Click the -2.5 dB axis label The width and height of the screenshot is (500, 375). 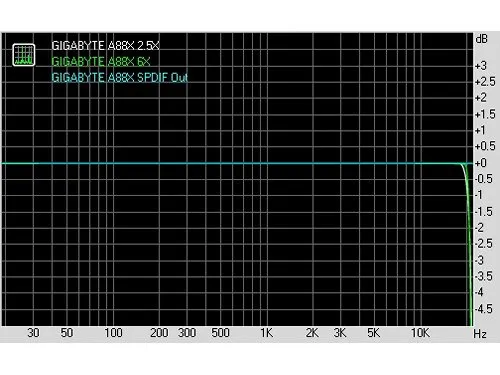click(x=483, y=244)
